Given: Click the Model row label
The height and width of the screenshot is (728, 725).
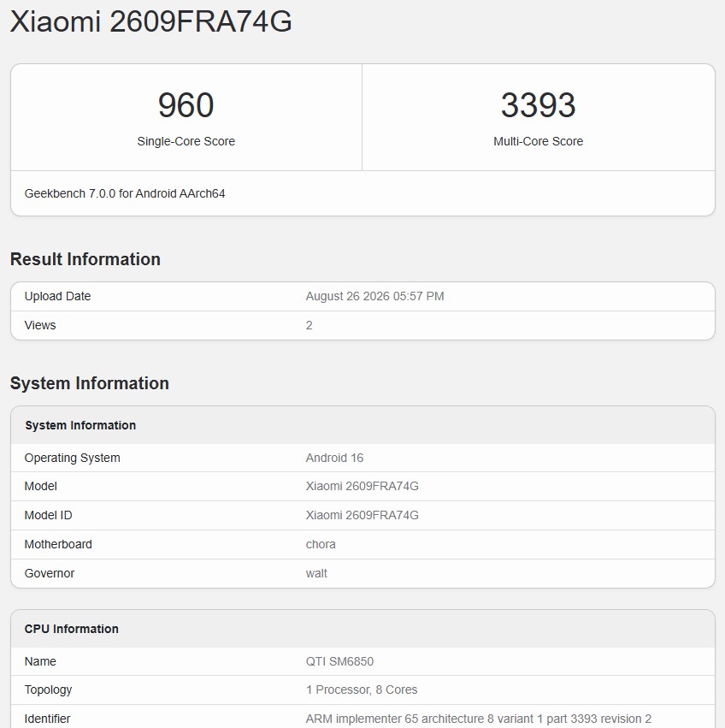Looking at the screenshot, I should [41, 486].
